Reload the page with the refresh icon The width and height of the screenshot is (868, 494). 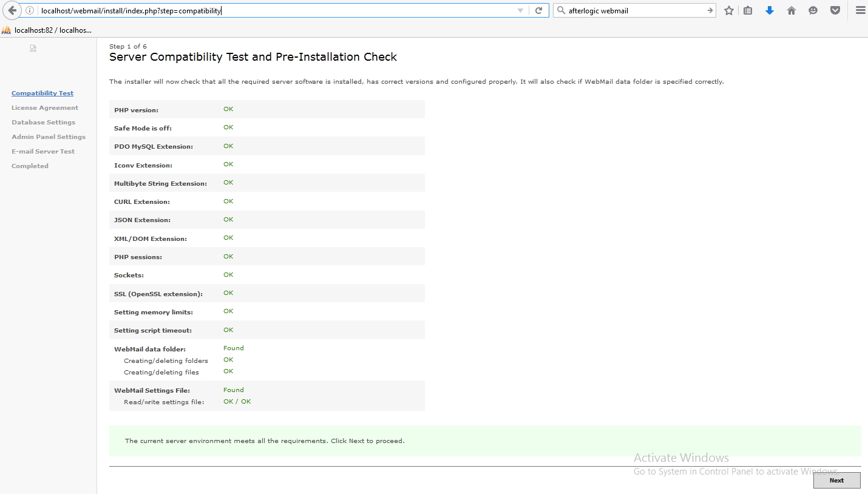538,10
